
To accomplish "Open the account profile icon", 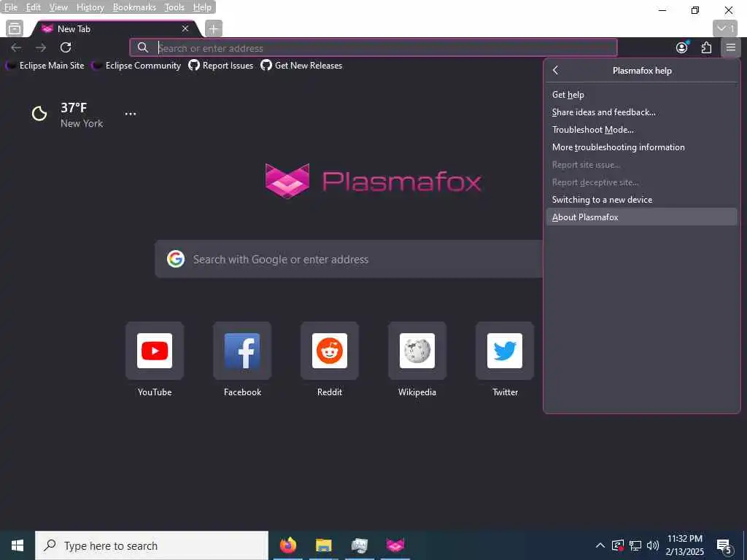I will tap(682, 47).
